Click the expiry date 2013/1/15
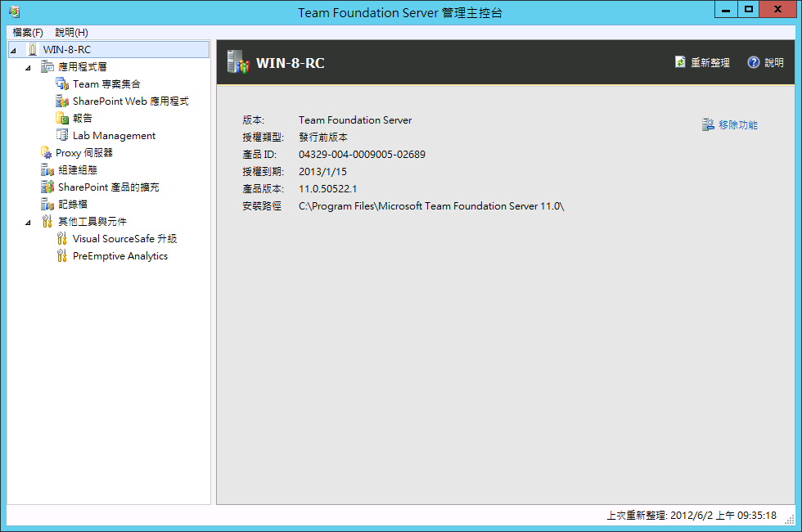 322,171
